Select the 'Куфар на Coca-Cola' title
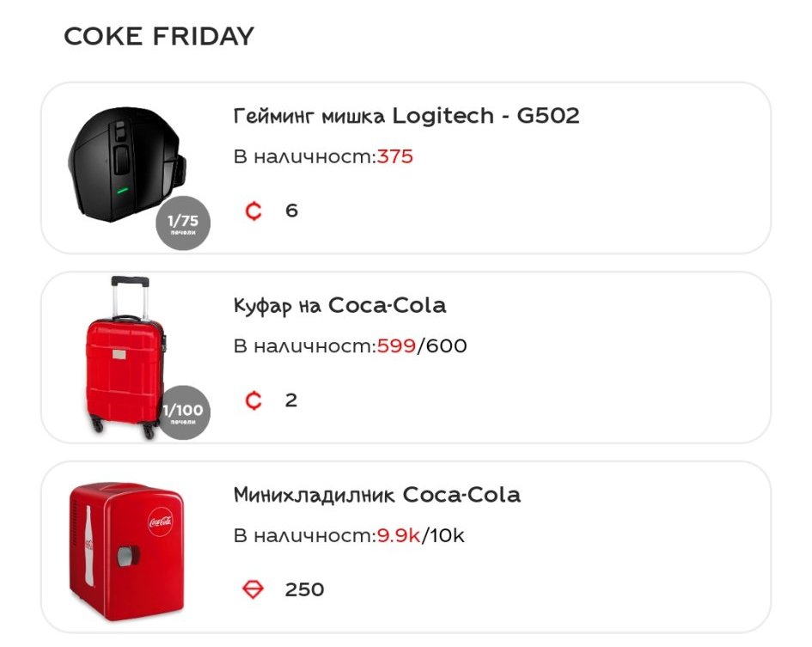The width and height of the screenshot is (812, 647). pyautogui.click(x=339, y=306)
